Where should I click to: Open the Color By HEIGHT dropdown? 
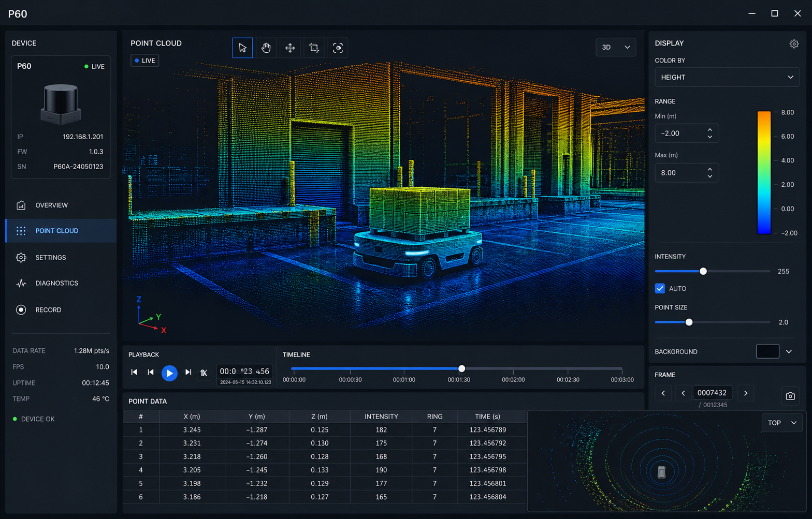727,77
